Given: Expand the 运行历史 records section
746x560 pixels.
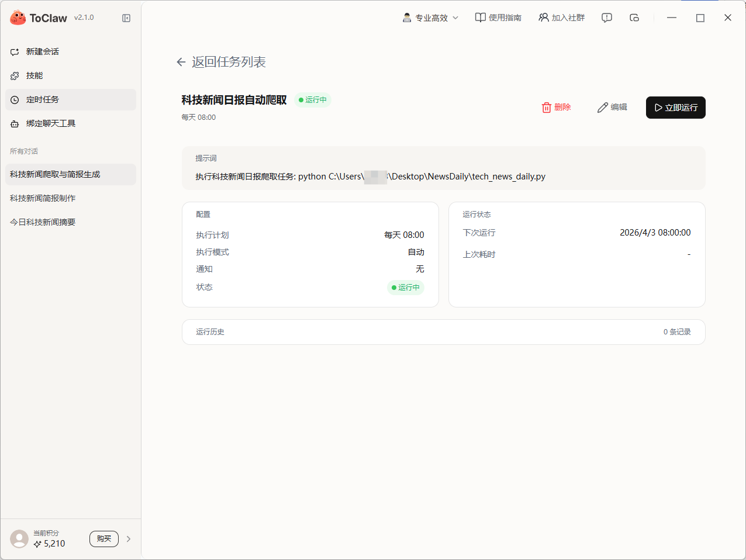Looking at the screenshot, I should [x=443, y=332].
